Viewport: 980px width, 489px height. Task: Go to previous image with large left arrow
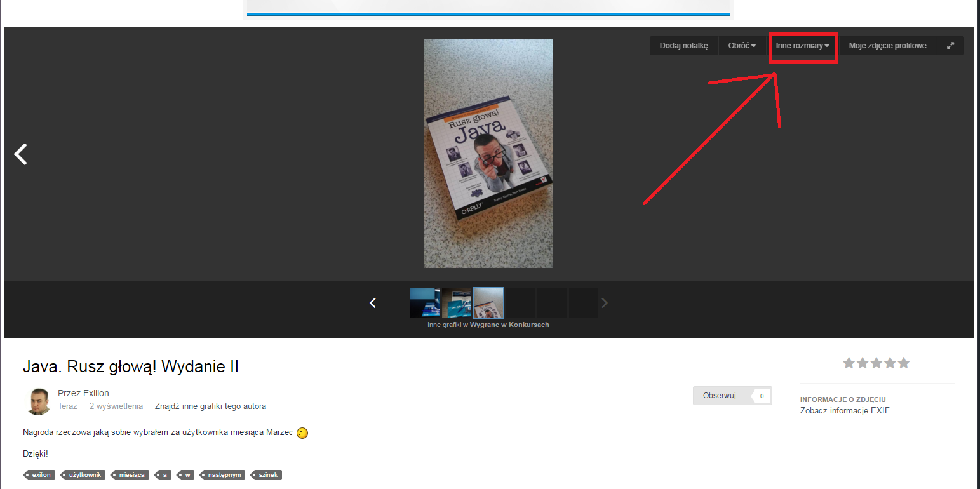[21, 154]
